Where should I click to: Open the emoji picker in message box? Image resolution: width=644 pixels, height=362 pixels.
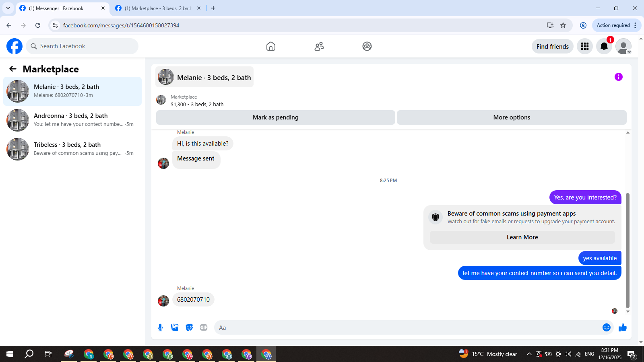point(607,327)
